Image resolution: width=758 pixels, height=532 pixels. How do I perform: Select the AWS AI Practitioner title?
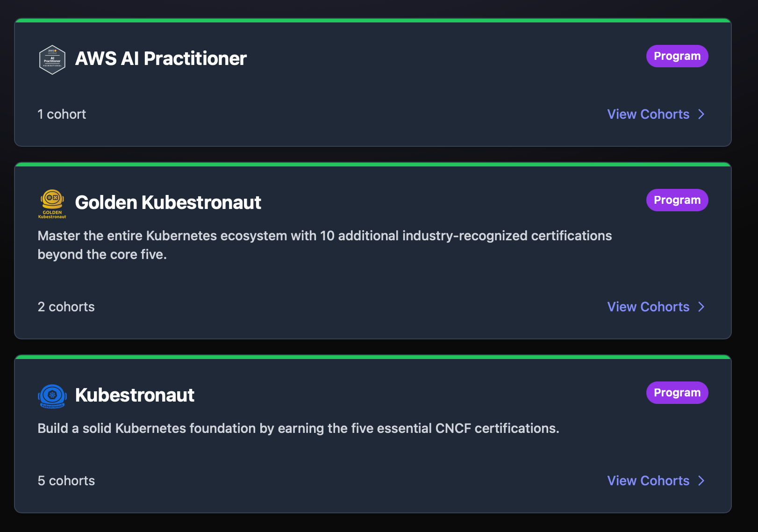point(161,59)
